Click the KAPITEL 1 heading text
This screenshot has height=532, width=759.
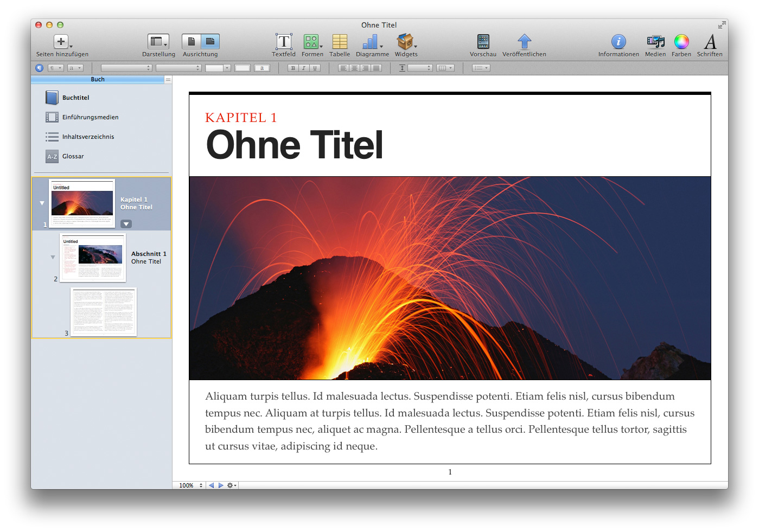tap(241, 118)
